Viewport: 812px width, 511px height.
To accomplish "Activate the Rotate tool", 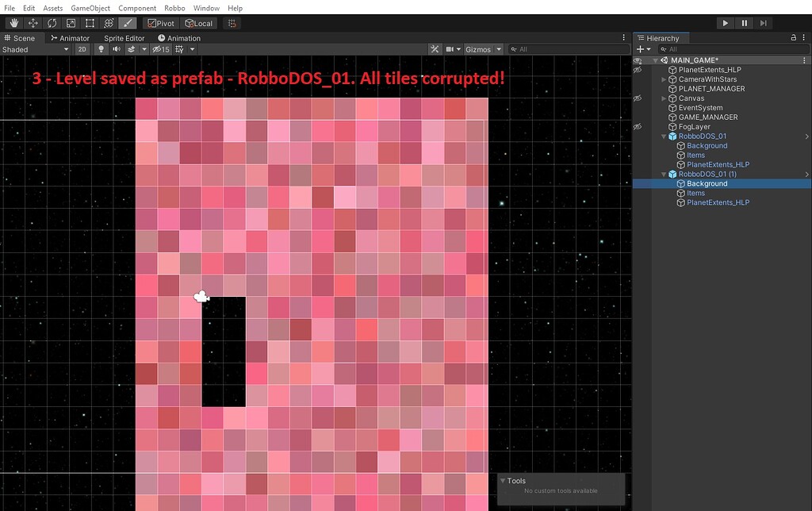I will point(52,22).
